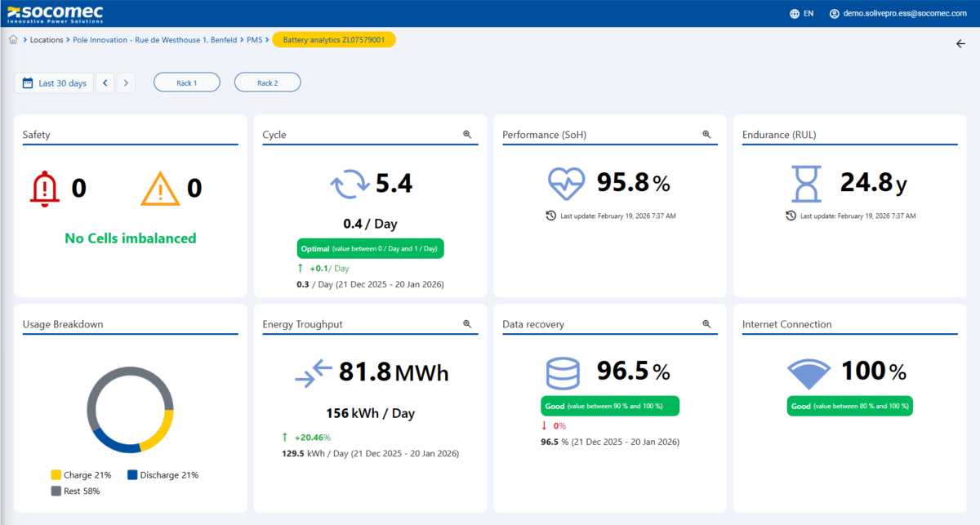This screenshot has height=525, width=980.
Task: Click the hourglass Endurance icon
Action: 807,185
